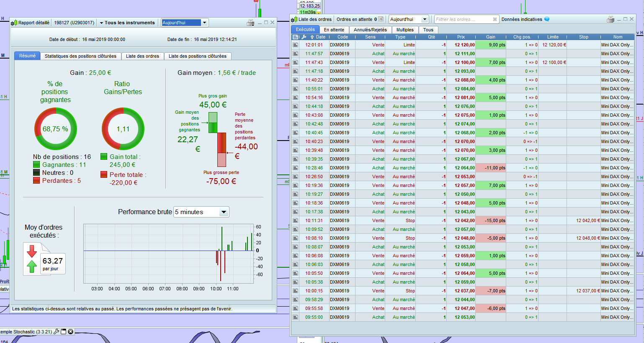
Task: Click the Gain total green swatch
Action: tap(104, 156)
